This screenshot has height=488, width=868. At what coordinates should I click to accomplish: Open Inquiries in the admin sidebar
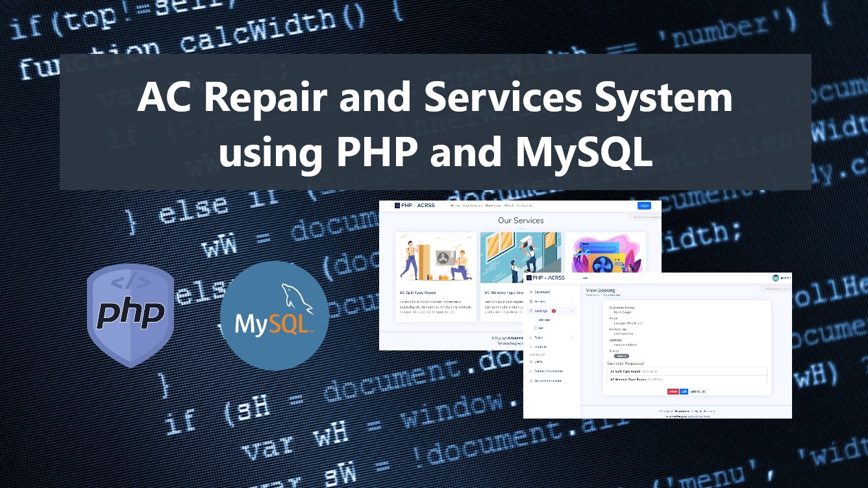(x=541, y=347)
